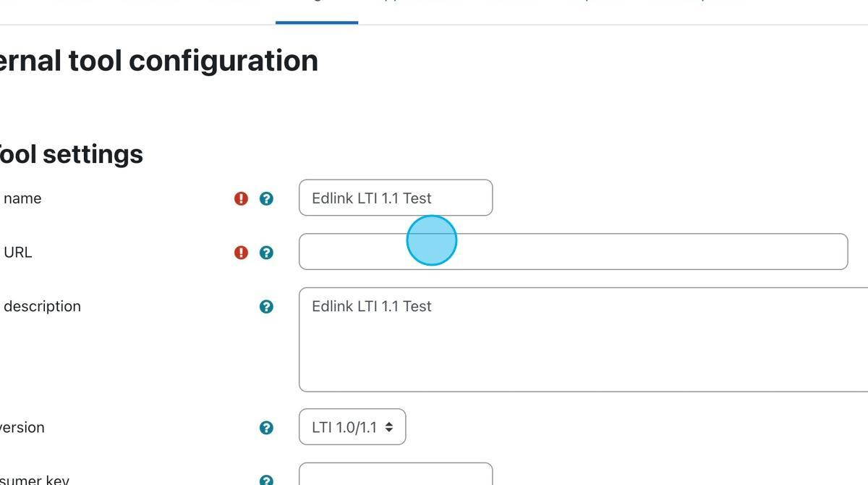The image size is (868, 485).
Task: Click the red required icon beside Tool URL
Action: point(241,252)
